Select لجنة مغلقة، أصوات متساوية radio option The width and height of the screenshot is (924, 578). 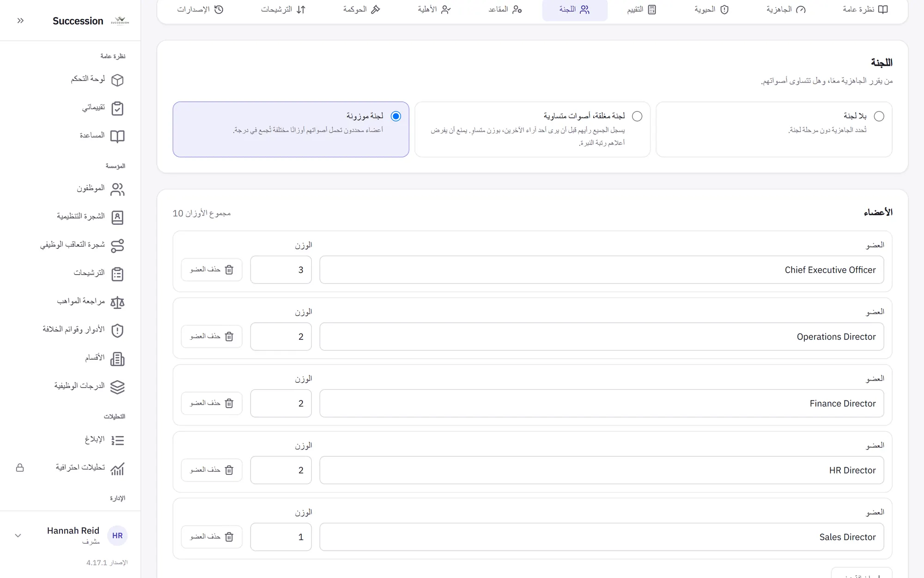pyautogui.click(x=637, y=116)
